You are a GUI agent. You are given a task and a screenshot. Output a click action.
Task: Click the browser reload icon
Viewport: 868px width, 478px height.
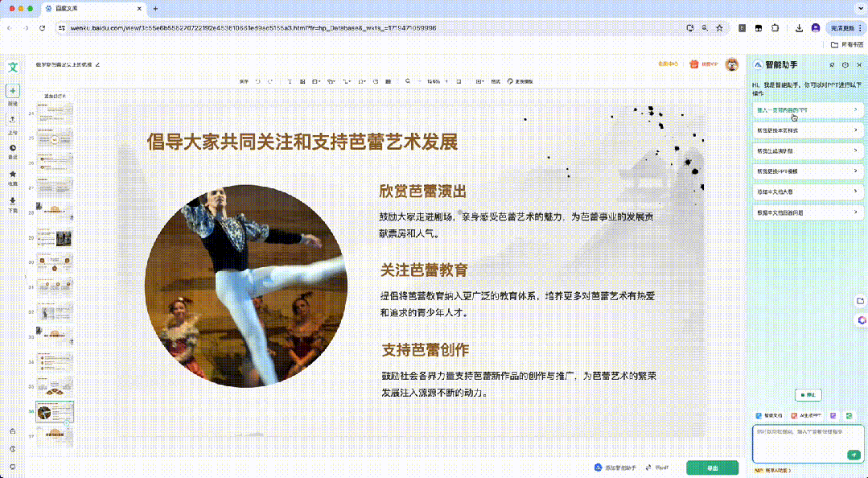click(x=42, y=27)
